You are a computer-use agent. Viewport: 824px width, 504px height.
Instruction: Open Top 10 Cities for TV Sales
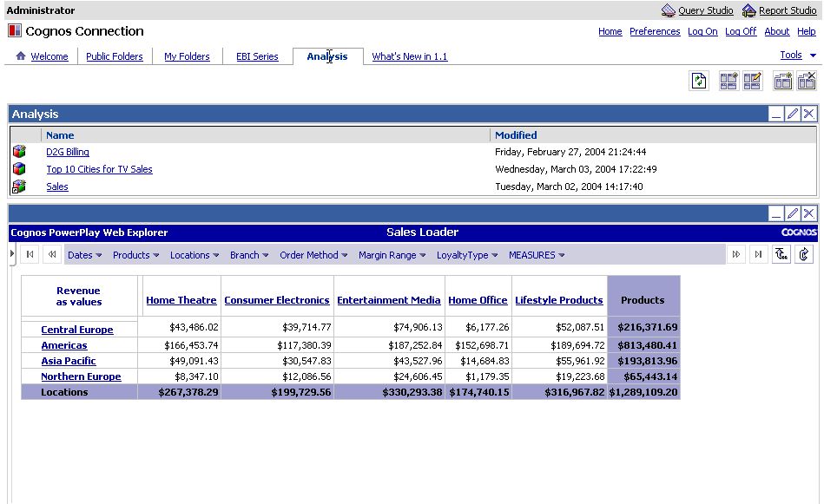click(99, 169)
